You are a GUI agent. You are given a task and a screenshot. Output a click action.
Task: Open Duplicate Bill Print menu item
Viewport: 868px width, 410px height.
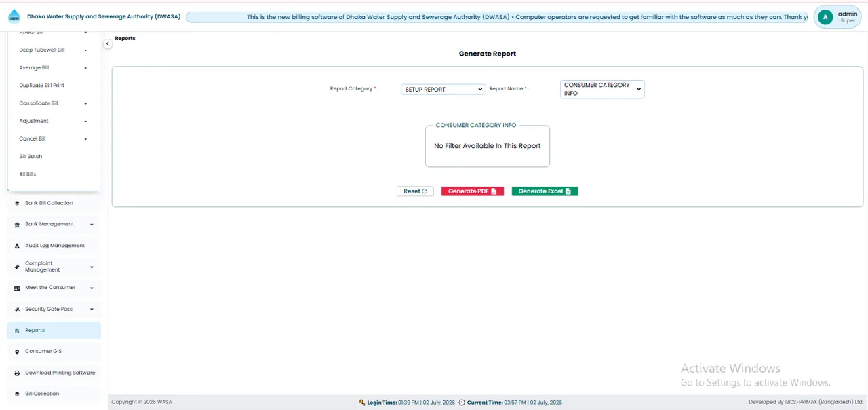click(42, 86)
